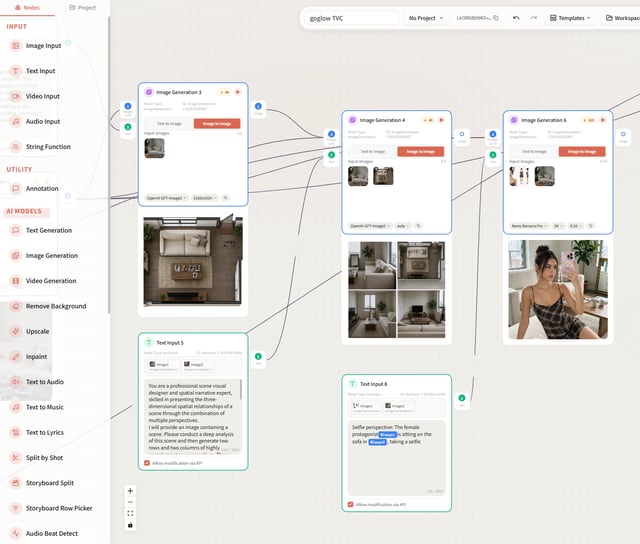The image size is (640, 544).
Task: Copy the workflow ID with copy icon
Action: pos(496,18)
